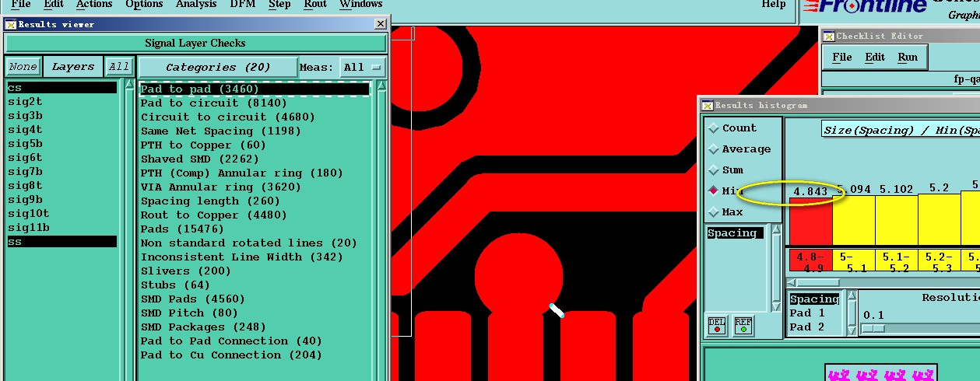Select Slivers (200) category
Image resolution: width=980 pixels, height=381 pixels.
point(255,271)
